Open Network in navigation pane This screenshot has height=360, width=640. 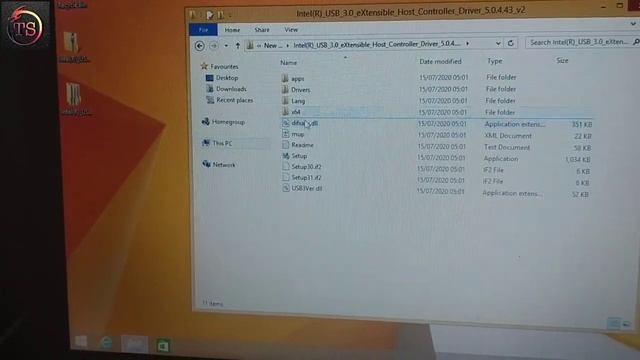pyautogui.click(x=224, y=164)
